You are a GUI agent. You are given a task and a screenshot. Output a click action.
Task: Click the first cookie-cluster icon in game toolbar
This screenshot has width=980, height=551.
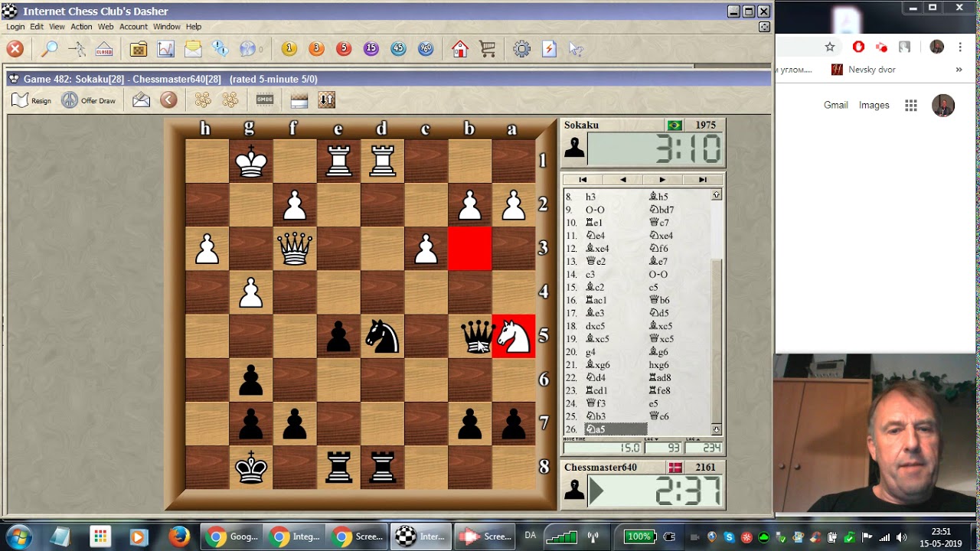click(x=203, y=100)
